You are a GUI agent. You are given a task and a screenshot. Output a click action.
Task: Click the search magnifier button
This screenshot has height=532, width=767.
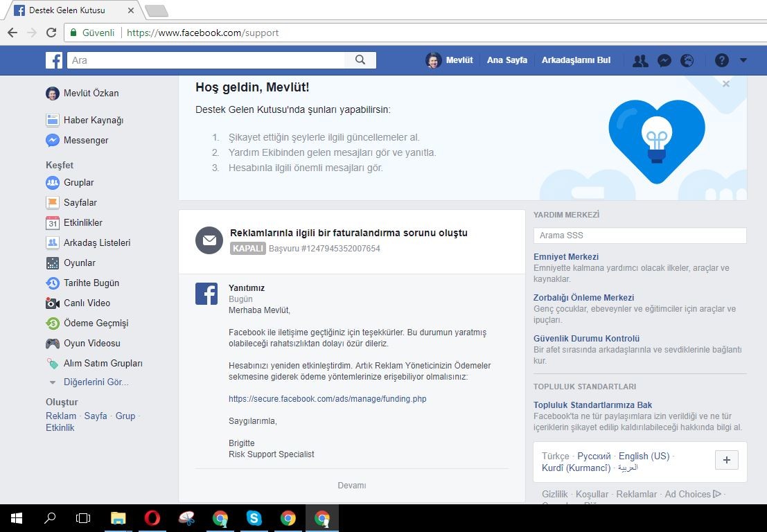[360, 60]
